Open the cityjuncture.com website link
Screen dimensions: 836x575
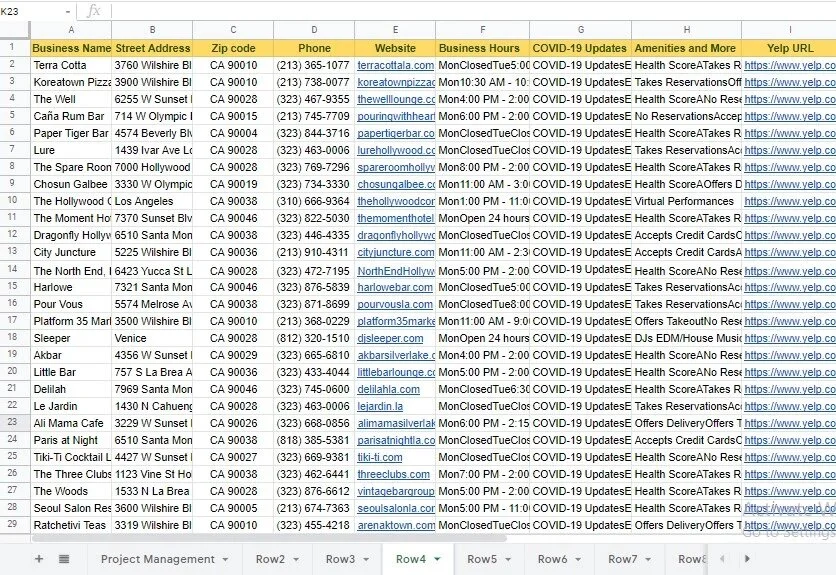coord(396,252)
